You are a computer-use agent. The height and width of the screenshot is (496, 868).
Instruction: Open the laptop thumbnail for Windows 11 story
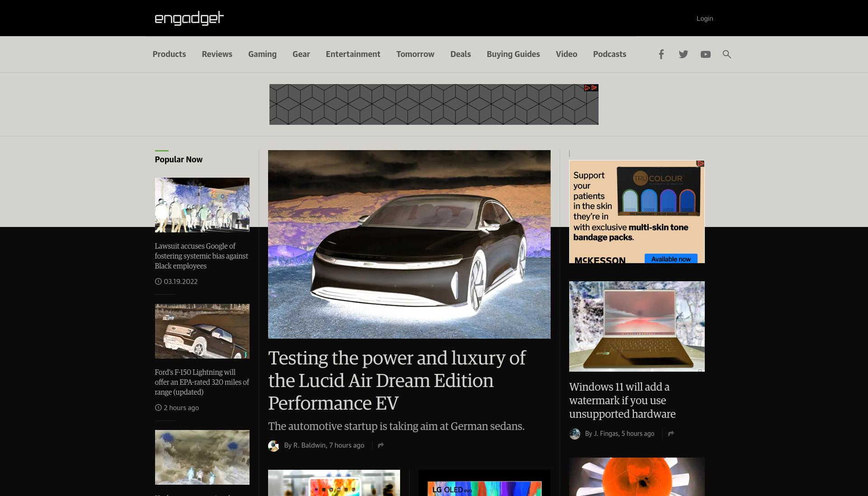pos(637,326)
